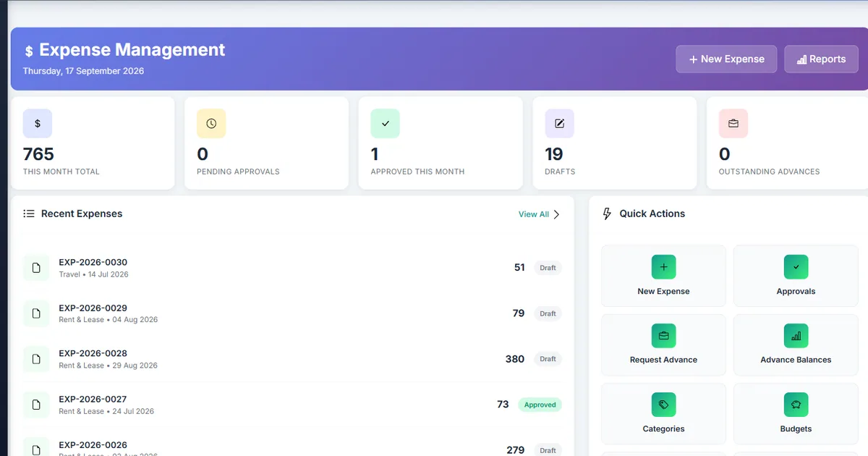This screenshot has height=456, width=868.
Task: Click the plus icon in New Expense quick action
Action: (x=663, y=267)
